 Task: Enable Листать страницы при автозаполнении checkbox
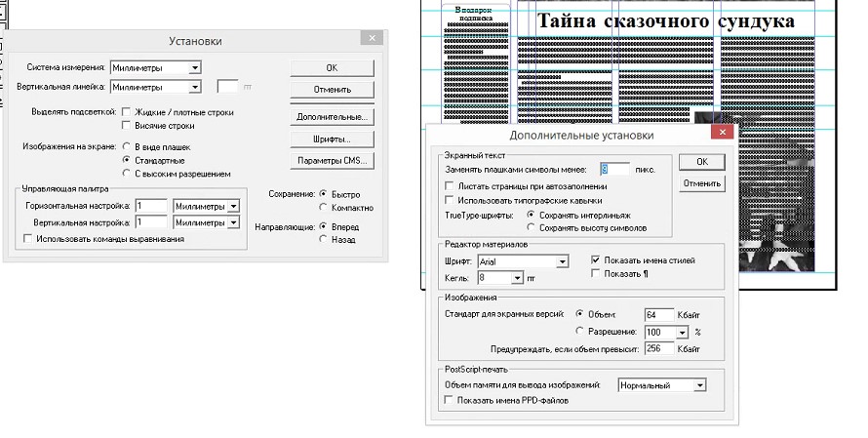tap(449, 186)
